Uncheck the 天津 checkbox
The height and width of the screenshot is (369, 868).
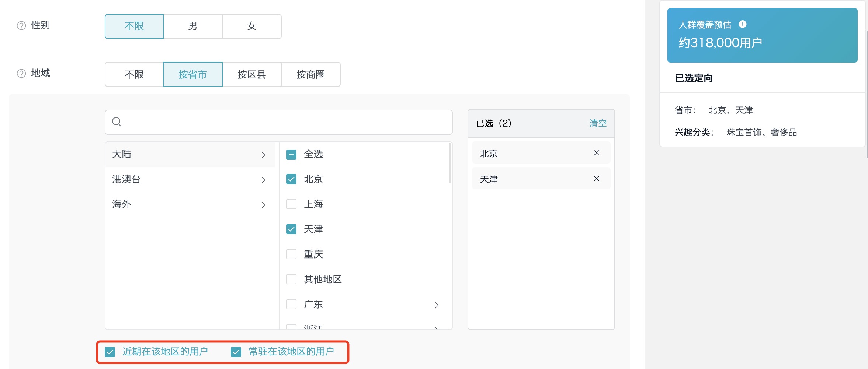click(x=291, y=229)
